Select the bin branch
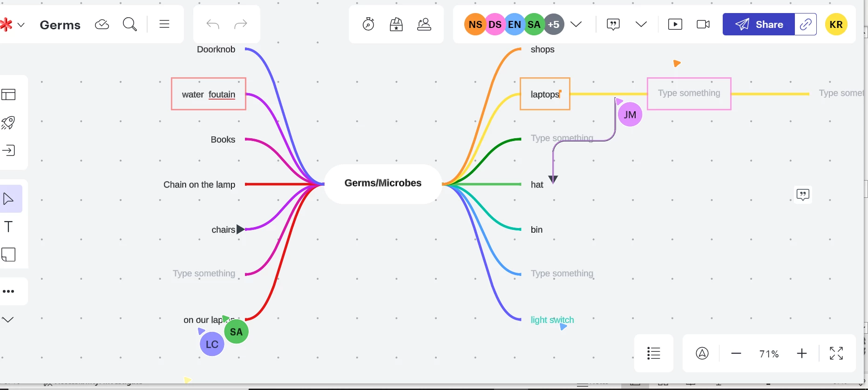Viewport: 868px width, 390px height. [536, 230]
